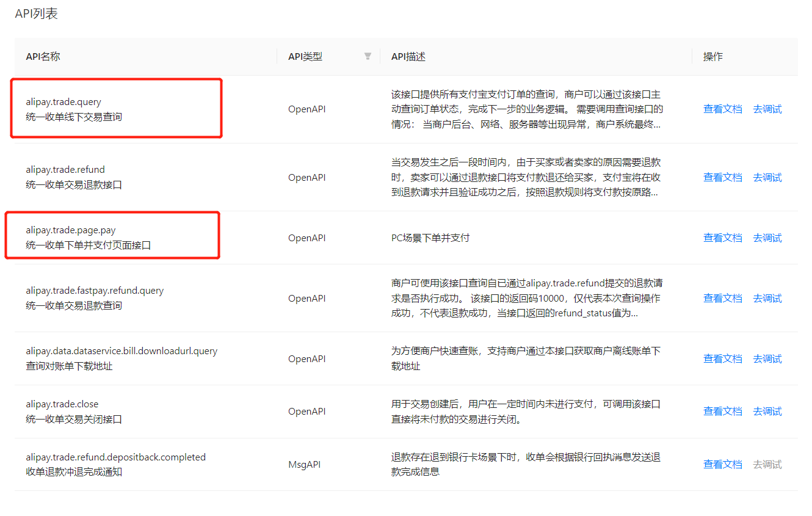Click 去调试 for alipay.trade.page.pay
Viewport: 812px width, 516px height.
click(x=767, y=238)
